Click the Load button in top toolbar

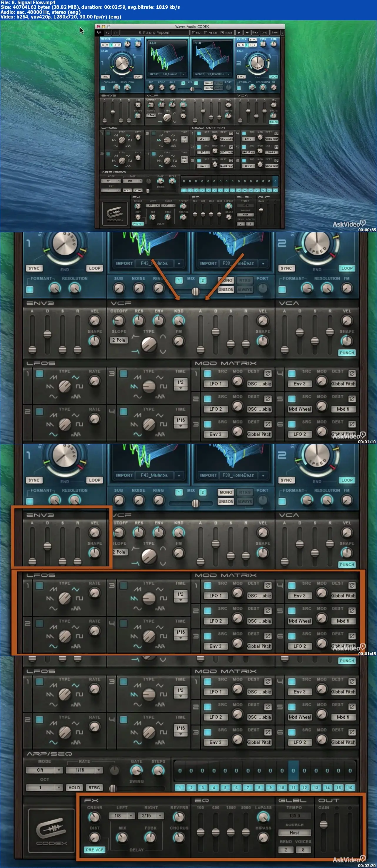[264, 33]
